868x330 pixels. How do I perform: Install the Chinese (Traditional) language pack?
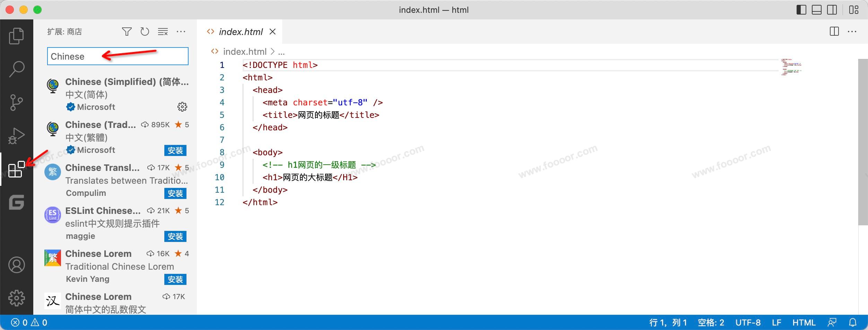pos(175,150)
